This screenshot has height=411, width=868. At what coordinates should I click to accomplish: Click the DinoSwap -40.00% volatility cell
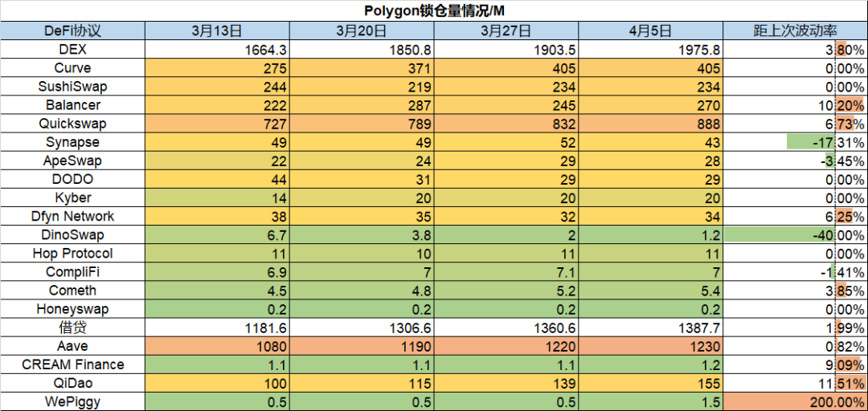pyautogui.click(x=795, y=235)
